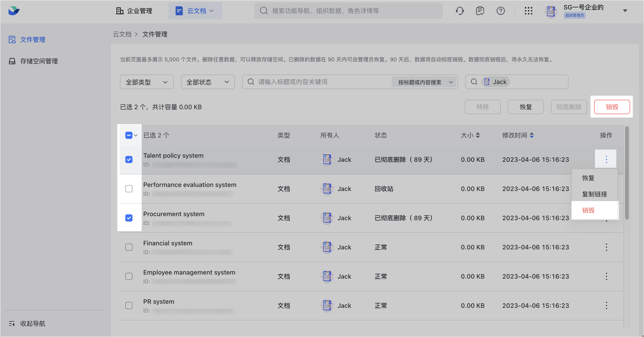This screenshot has width=644, height=337.
Task: Check the Financial system checkbox
Action: (129, 247)
